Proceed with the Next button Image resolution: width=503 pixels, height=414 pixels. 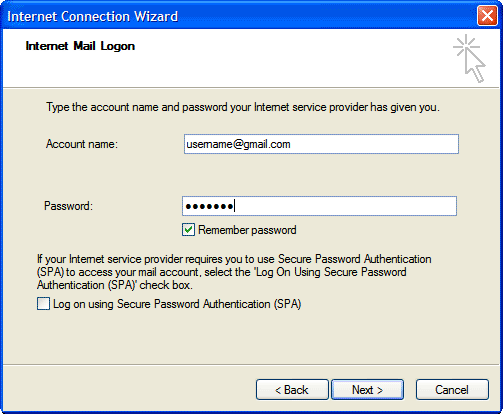pos(367,389)
